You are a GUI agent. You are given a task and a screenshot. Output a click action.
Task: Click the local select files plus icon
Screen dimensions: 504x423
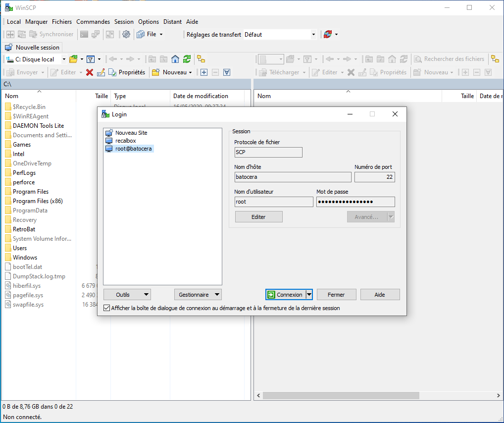click(x=204, y=72)
